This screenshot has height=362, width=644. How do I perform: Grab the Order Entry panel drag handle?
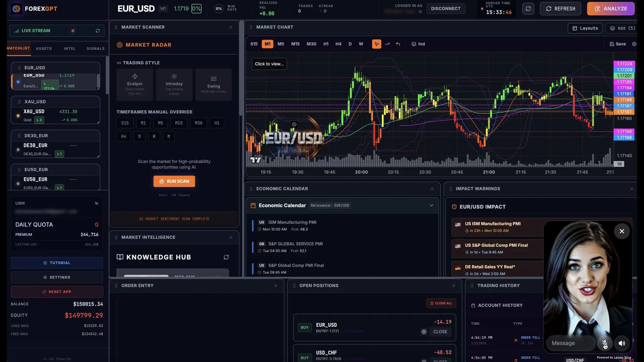click(x=116, y=286)
